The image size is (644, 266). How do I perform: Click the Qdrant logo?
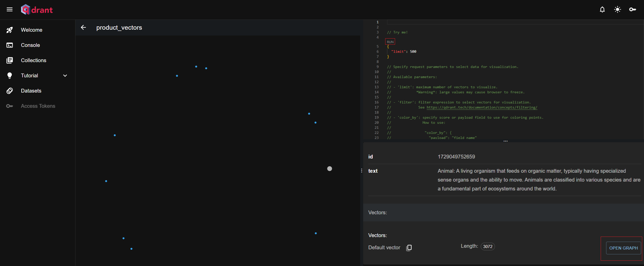[37, 10]
